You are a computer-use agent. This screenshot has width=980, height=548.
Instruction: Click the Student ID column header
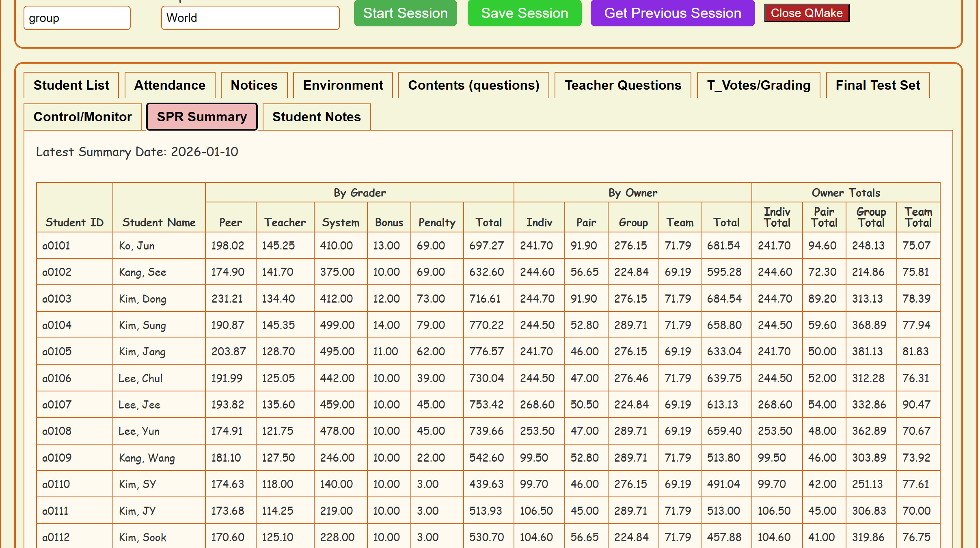click(x=74, y=222)
